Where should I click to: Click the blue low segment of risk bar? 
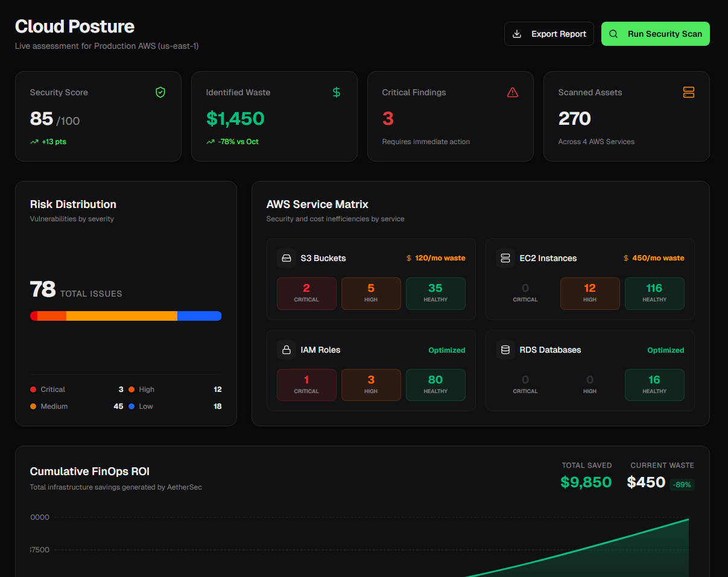pos(199,316)
